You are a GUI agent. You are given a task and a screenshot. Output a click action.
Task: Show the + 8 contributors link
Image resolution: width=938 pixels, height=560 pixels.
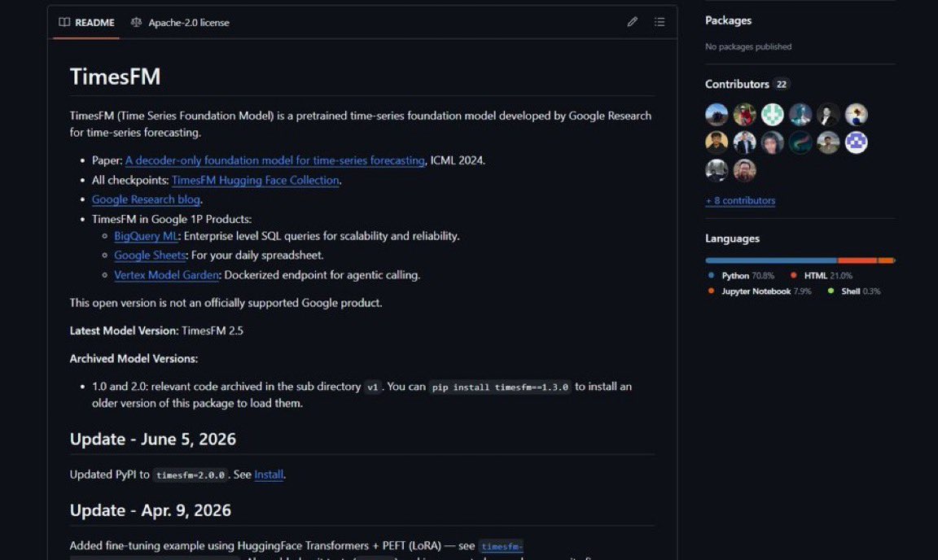click(740, 200)
